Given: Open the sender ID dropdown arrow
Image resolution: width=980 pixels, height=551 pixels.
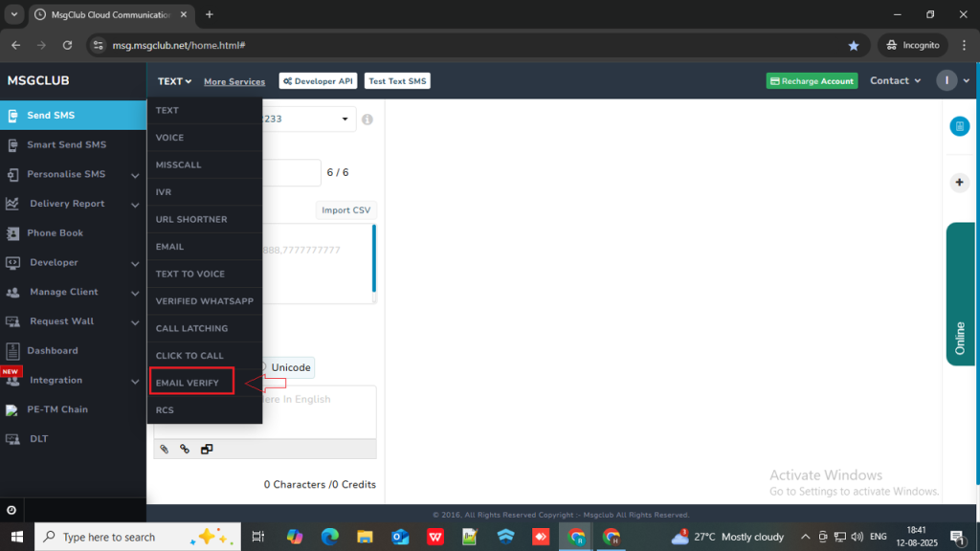Looking at the screenshot, I should point(345,120).
